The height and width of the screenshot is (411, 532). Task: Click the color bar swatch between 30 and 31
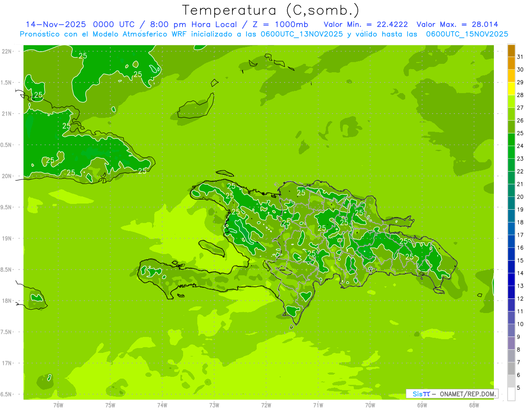point(511,63)
